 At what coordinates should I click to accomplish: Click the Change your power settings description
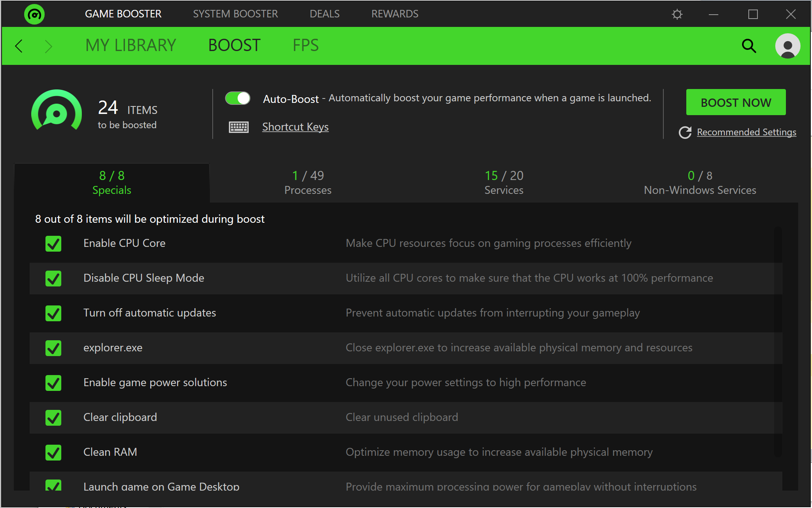click(x=466, y=383)
